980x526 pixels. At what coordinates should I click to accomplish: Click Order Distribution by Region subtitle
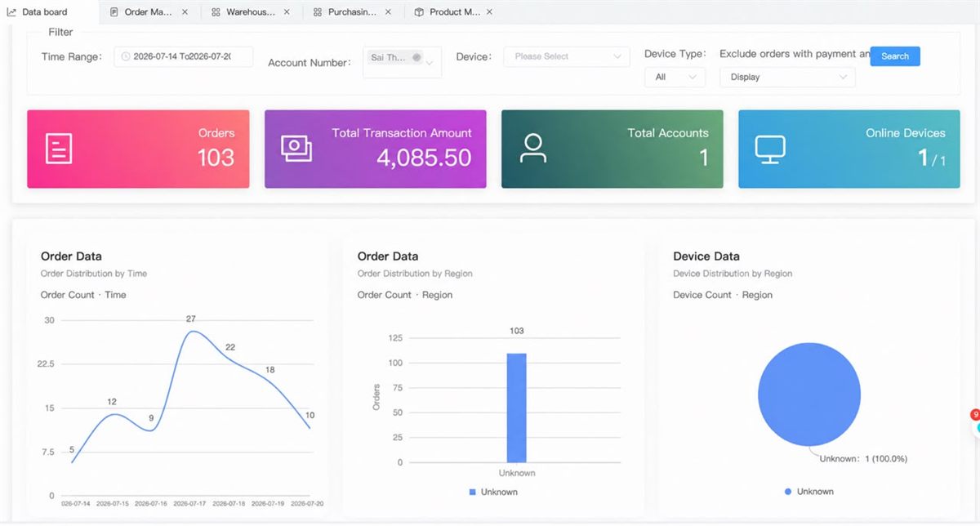point(415,274)
